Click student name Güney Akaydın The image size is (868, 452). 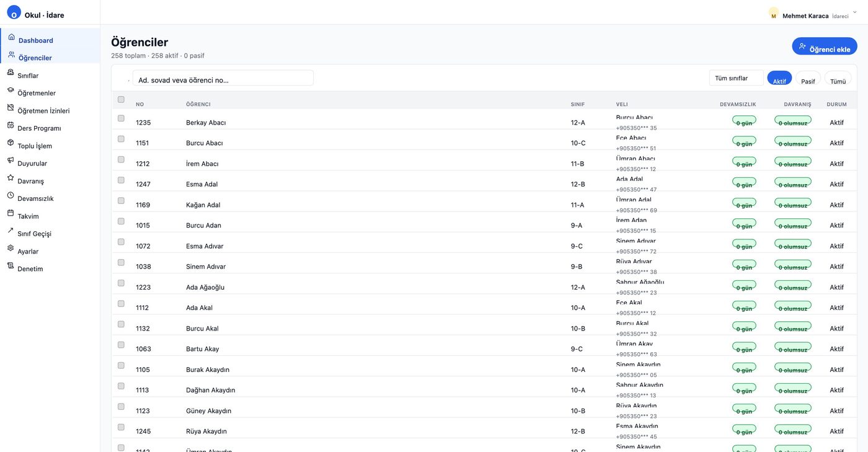[208, 410]
